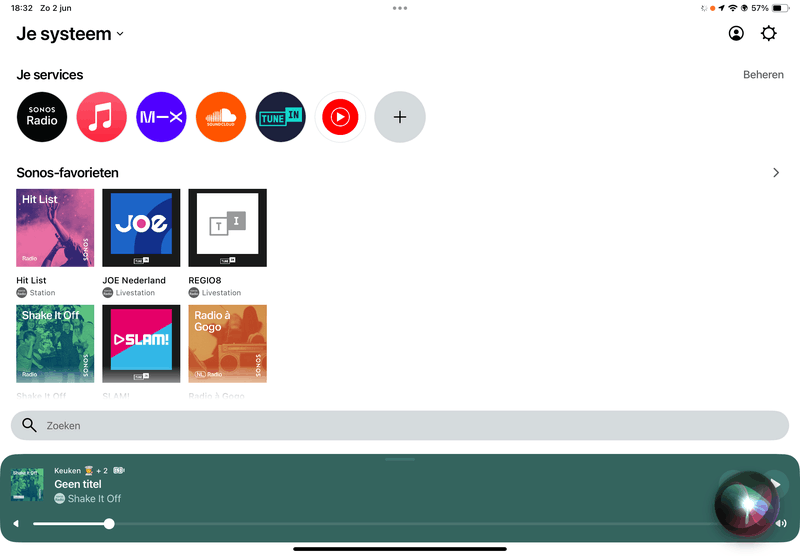Click the Je services heading
This screenshot has height=556, width=800.
click(x=49, y=74)
